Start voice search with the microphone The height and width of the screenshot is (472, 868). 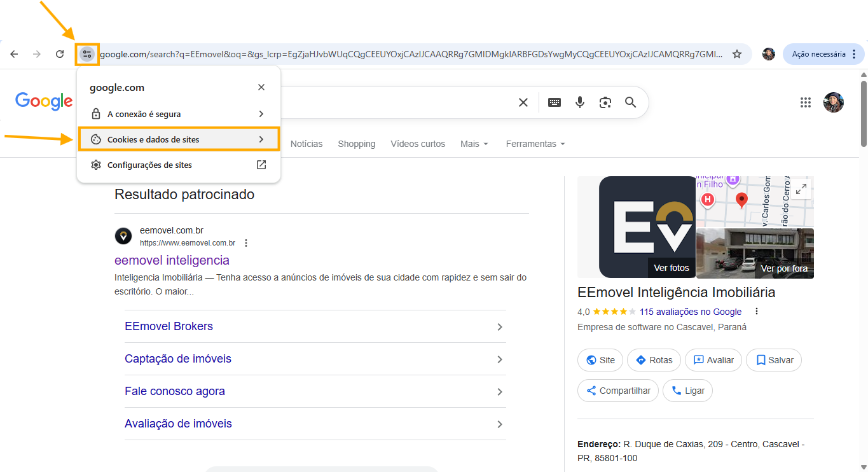tap(580, 102)
